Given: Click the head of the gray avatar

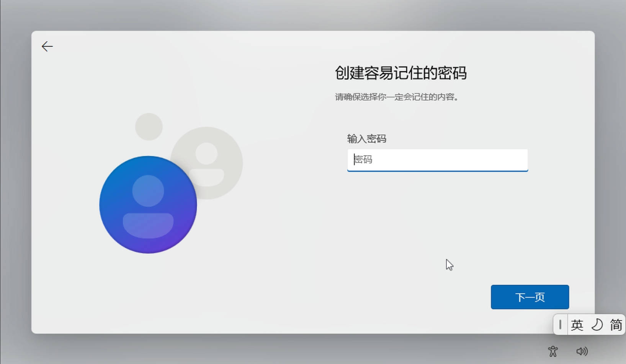Looking at the screenshot, I should [206, 153].
